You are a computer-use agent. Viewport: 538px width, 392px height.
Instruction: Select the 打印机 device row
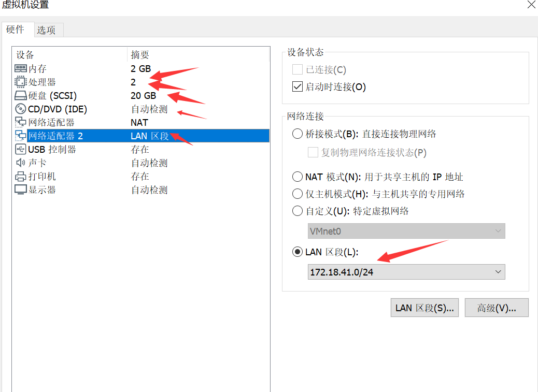[x=140, y=176]
